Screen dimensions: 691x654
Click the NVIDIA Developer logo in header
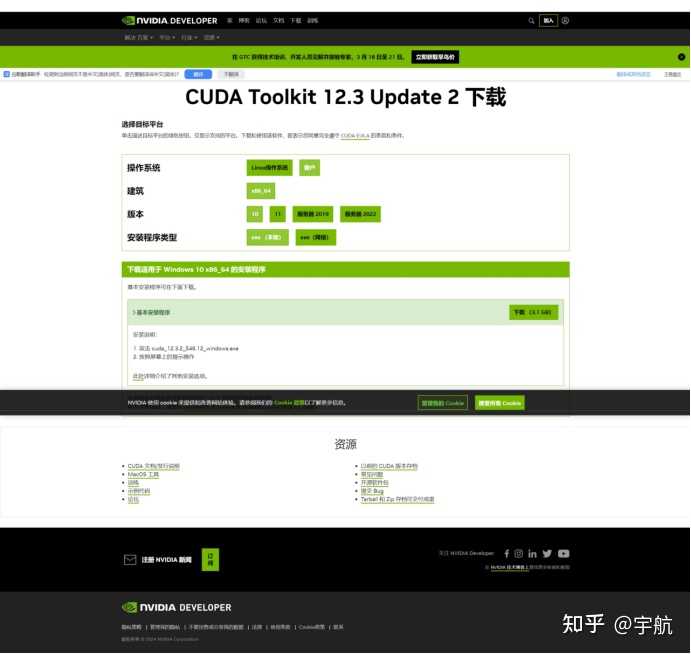pyautogui.click(x=170, y=21)
